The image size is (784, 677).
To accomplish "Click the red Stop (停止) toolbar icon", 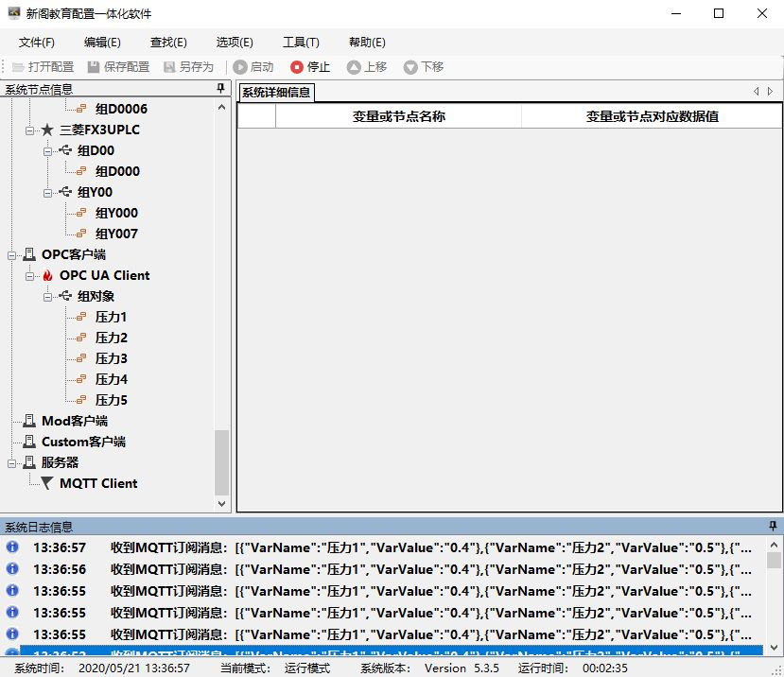I will pos(297,67).
